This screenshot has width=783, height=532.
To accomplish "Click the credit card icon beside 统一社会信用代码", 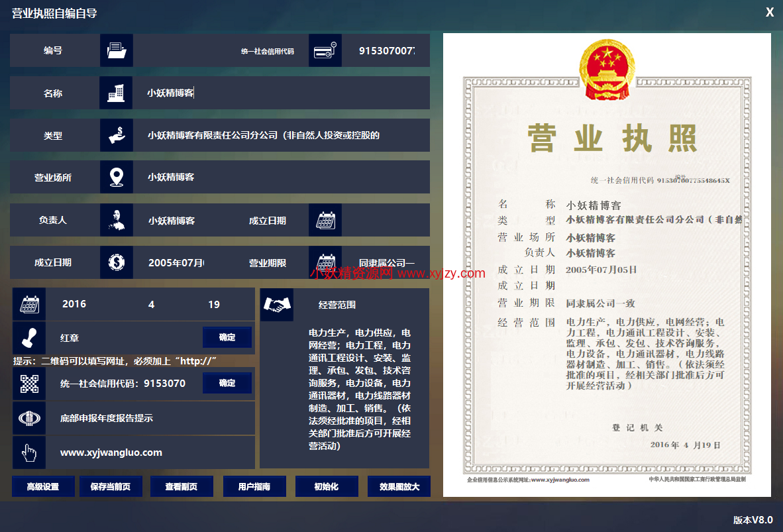I will point(325,50).
